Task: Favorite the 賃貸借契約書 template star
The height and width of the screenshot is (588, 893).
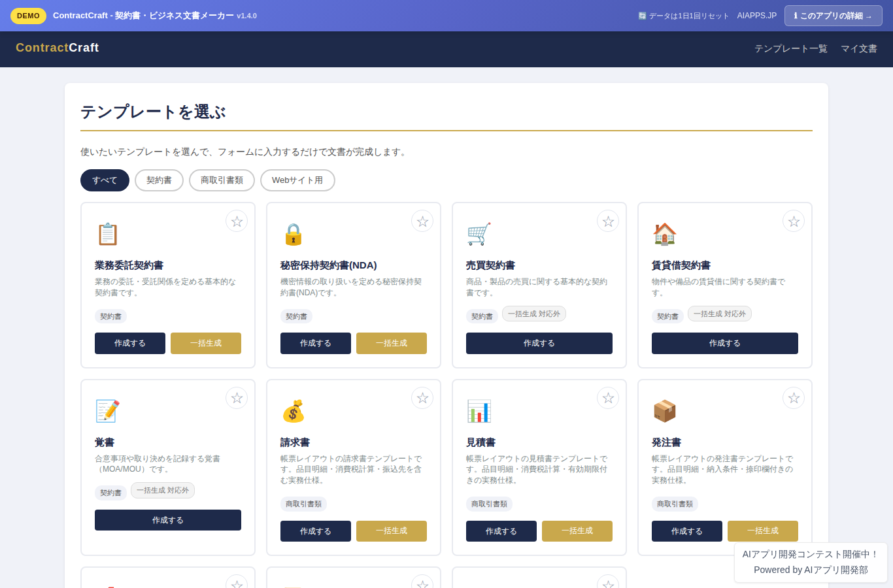Action: tap(794, 221)
